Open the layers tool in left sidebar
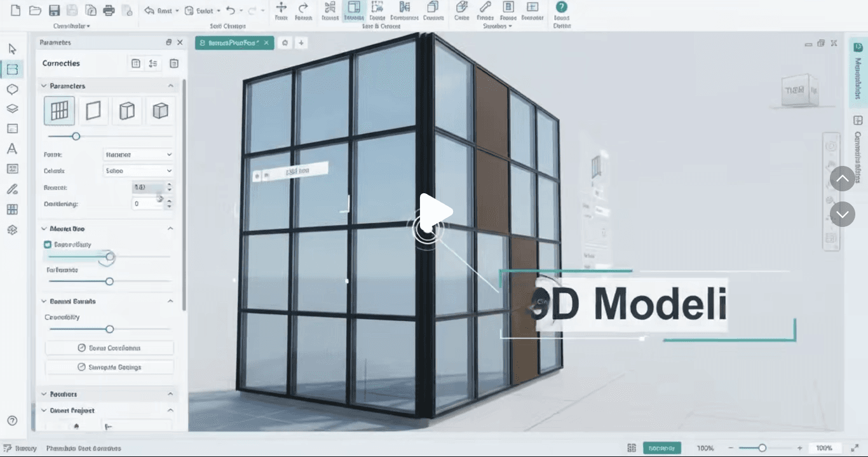 pos(12,109)
